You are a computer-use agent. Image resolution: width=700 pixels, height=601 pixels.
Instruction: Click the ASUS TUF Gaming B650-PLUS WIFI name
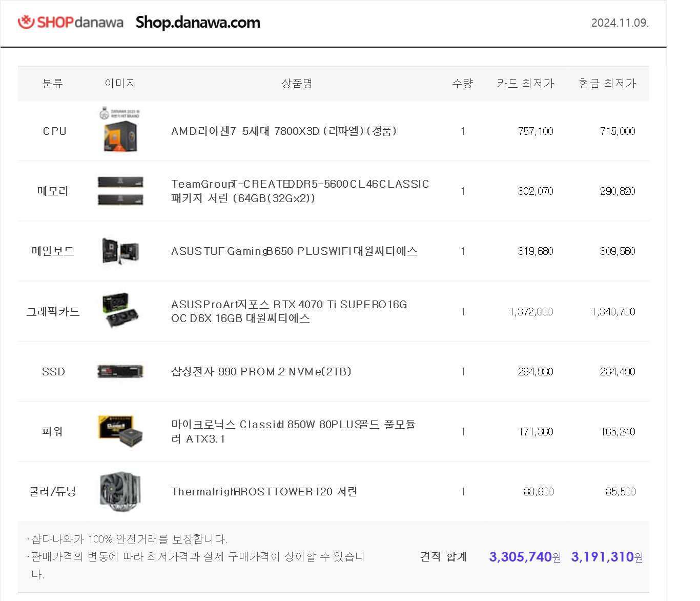pos(294,251)
